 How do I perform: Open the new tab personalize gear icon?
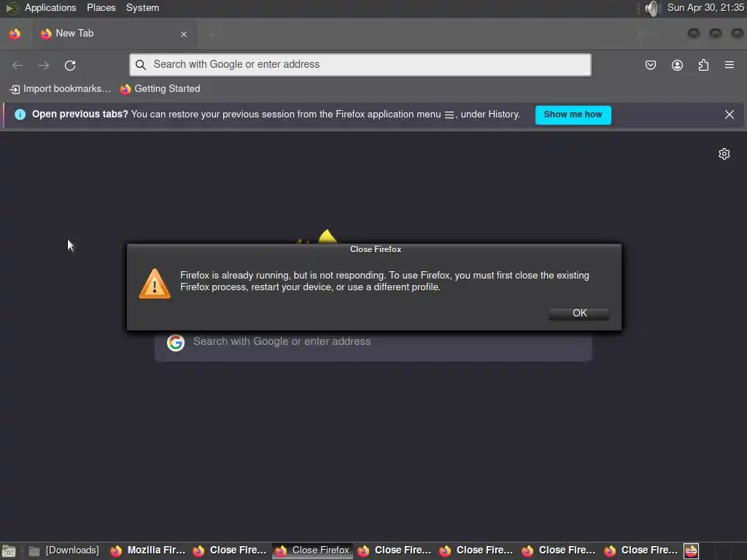click(x=724, y=154)
